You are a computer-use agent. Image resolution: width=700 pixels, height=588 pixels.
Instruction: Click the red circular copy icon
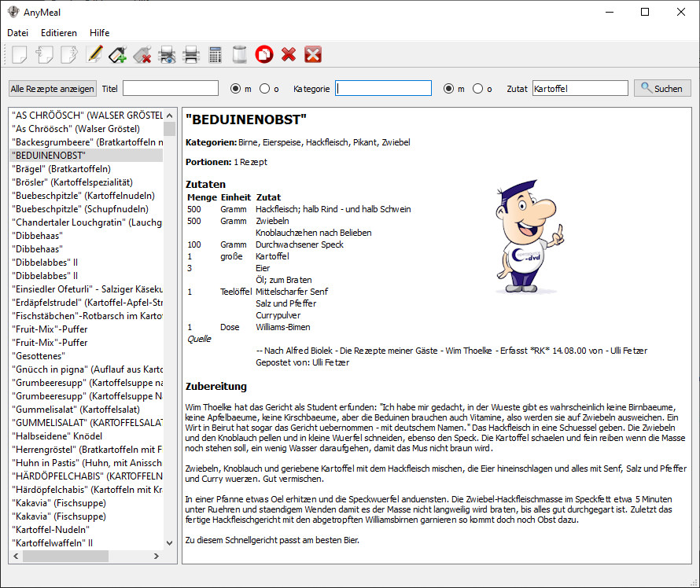[264, 54]
